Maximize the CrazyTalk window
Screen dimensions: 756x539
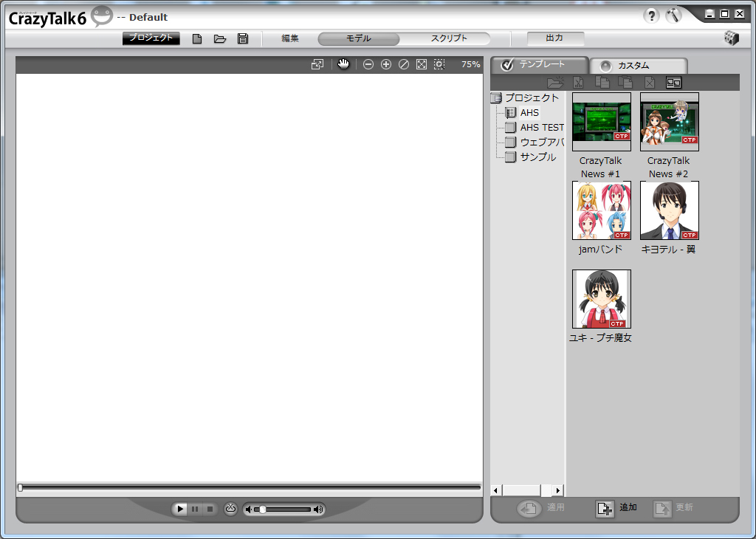pos(724,14)
